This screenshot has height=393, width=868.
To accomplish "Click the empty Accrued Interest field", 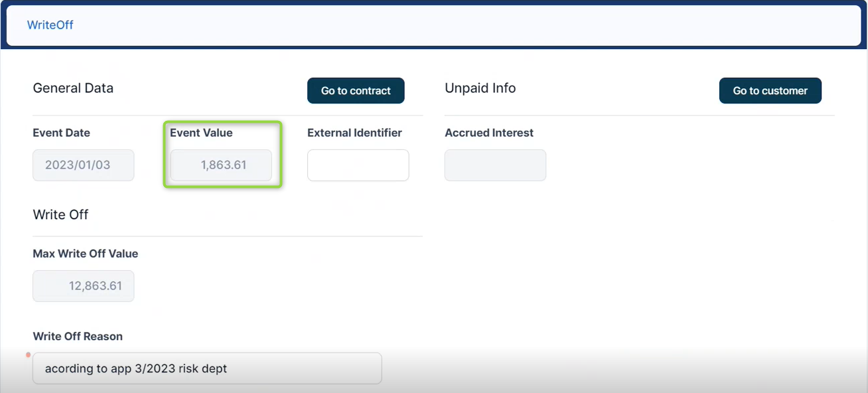I will (x=495, y=165).
